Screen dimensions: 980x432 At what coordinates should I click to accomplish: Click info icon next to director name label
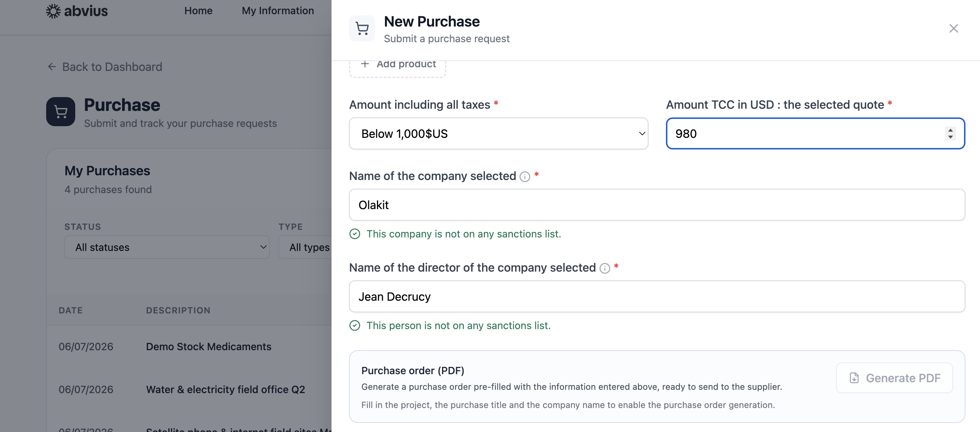[x=605, y=268]
